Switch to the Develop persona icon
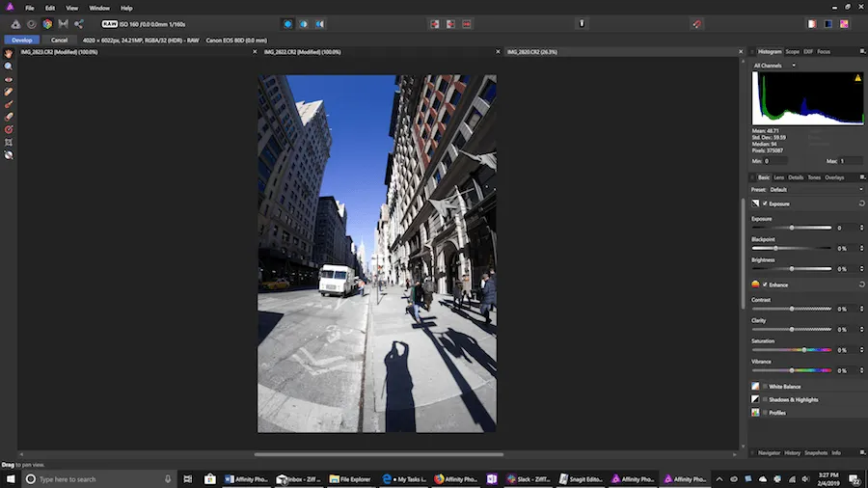 pyautogui.click(x=46, y=23)
